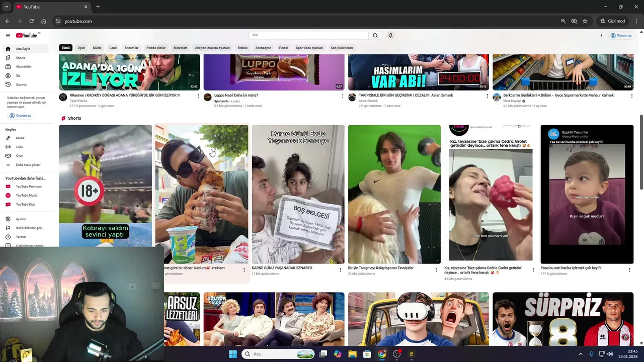Click the YouTube logo
This screenshot has height=362, width=644.
[27, 35]
